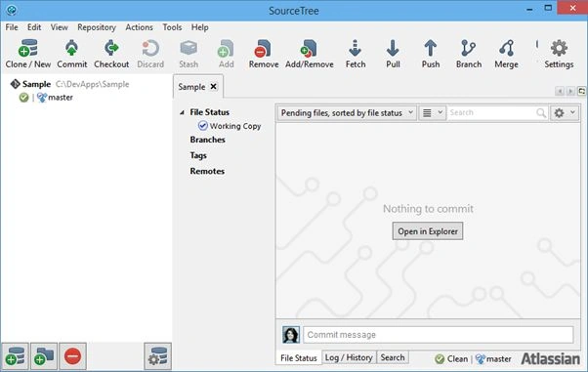Click the tab scroll left arrow

[x=560, y=91]
